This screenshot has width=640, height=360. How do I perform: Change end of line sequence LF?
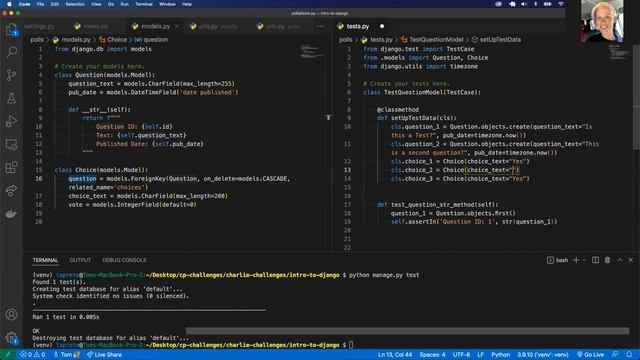click(480, 355)
